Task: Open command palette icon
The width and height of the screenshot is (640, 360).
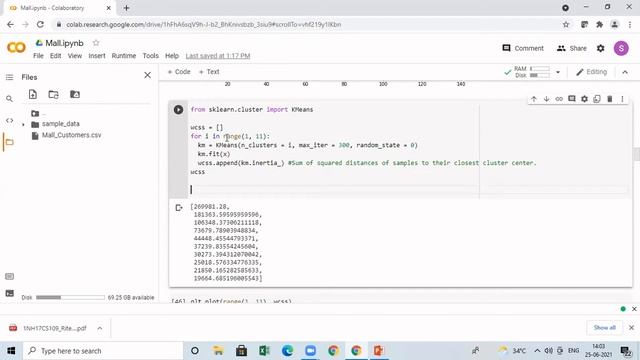Action: (9, 277)
